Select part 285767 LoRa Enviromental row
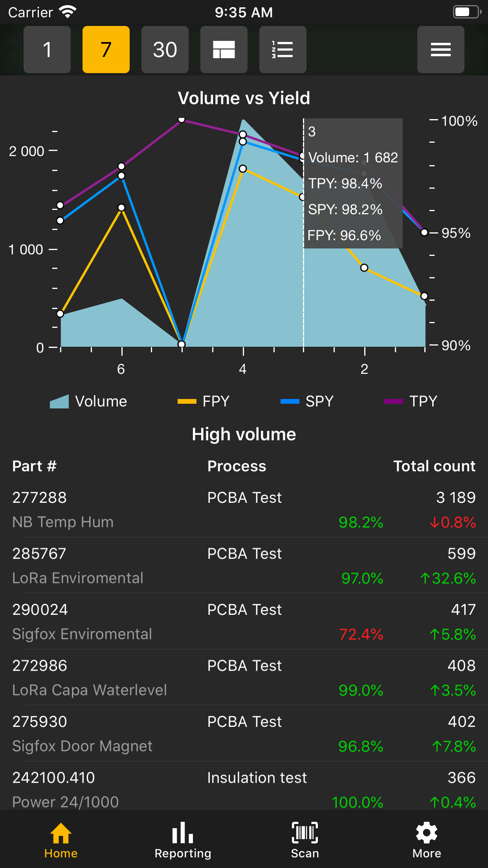Image resolution: width=488 pixels, height=868 pixels. (x=244, y=565)
